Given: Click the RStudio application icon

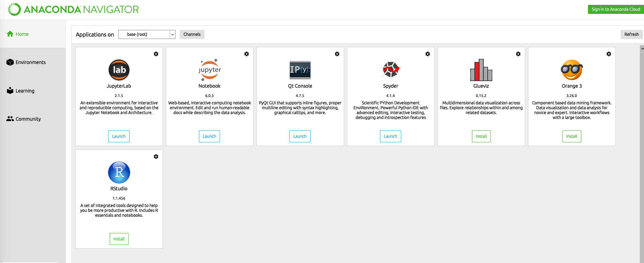Looking at the screenshot, I should (x=119, y=173).
